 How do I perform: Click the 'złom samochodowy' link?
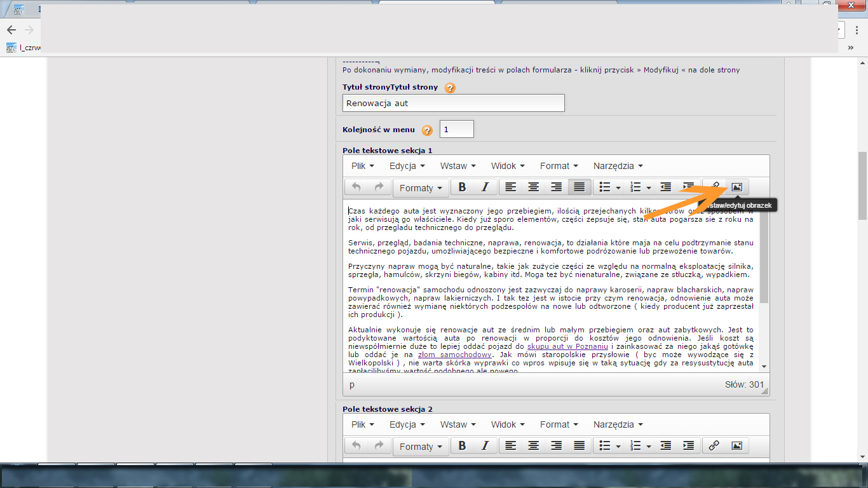pos(454,355)
